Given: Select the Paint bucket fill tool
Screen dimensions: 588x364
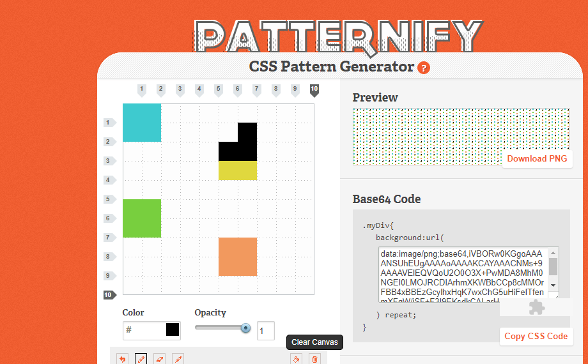Looking at the screenshot, I should click(297, 359).
